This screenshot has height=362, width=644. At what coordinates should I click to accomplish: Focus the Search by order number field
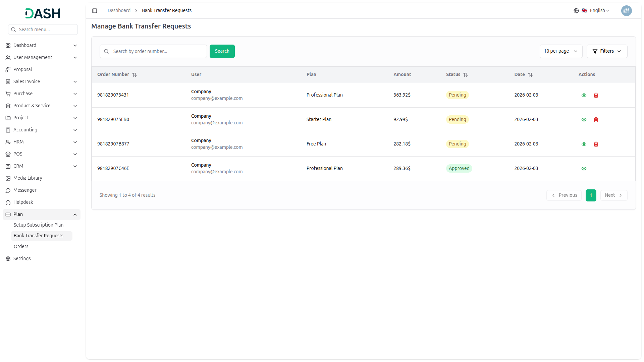(158, 51)
